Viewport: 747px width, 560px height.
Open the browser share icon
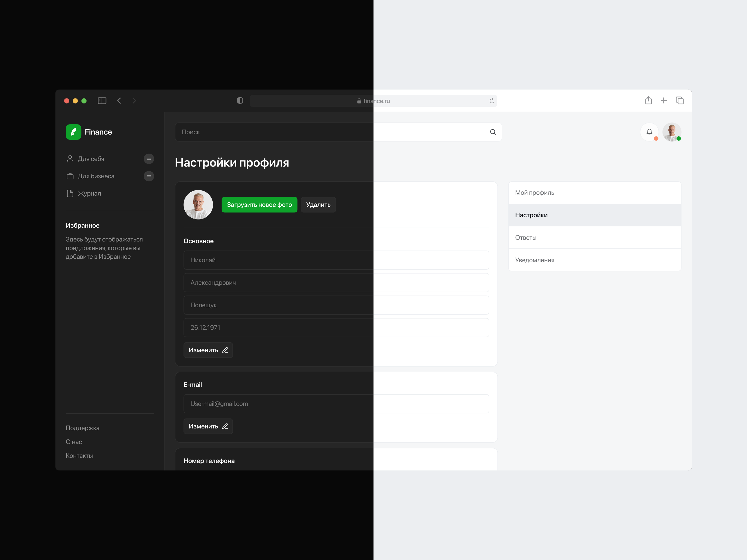[648, 100]
